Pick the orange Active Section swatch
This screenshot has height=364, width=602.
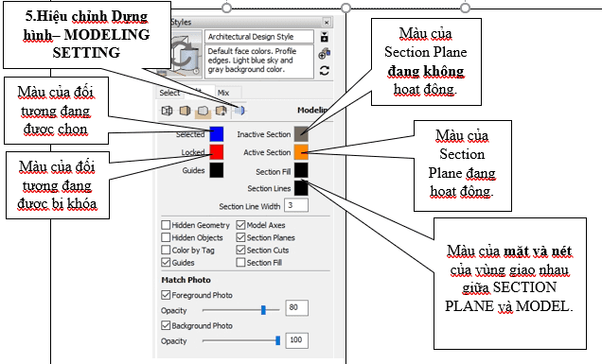(301, 152)
